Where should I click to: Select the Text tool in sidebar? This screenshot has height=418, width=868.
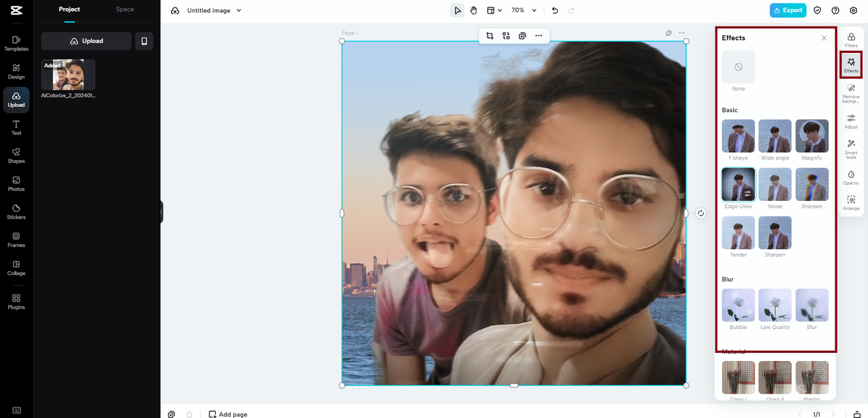(16, 128)
